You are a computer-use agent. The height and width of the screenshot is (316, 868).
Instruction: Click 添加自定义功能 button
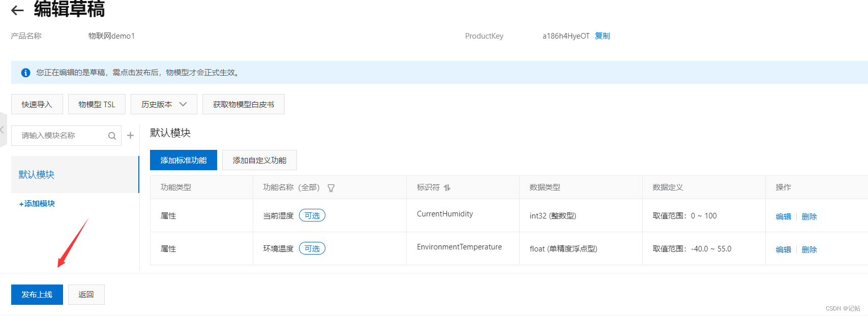[x=259, y=160]
